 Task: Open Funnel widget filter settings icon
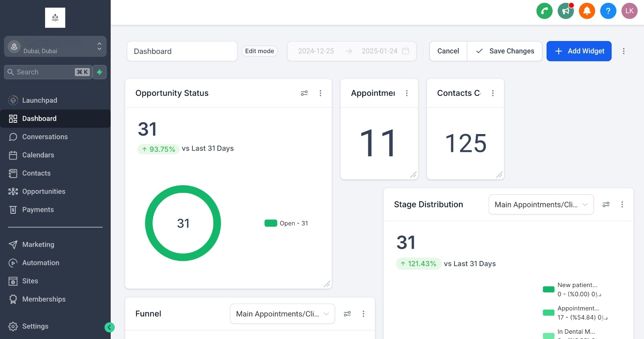point(347,314)
